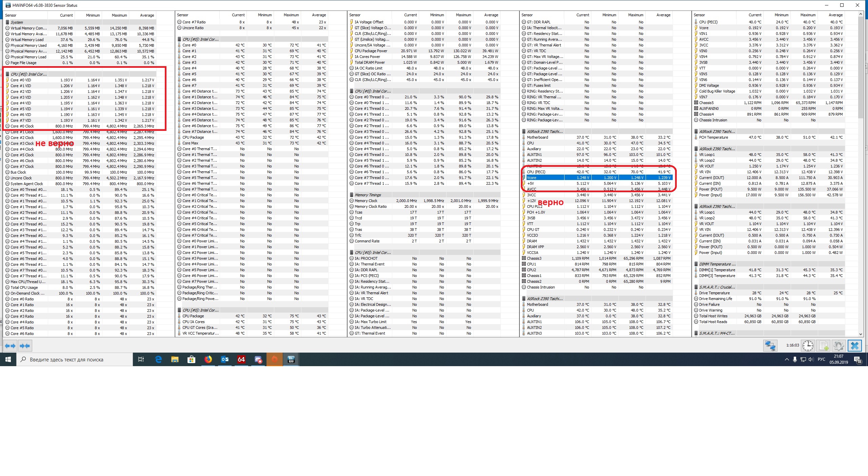Click the DIMM Temperature section header
This screenshot has width=868, height=476.
pyautogui.click(x=717, y=264)
